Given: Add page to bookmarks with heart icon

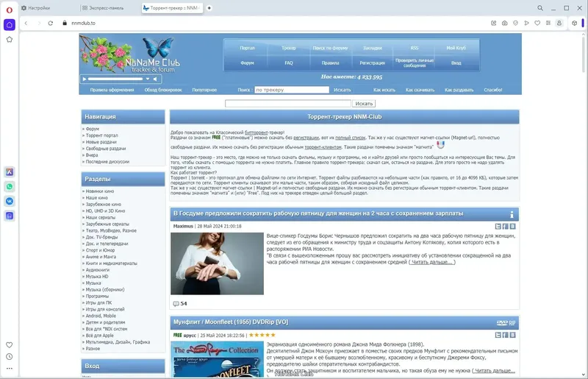Looking at the screenshot, I should (x=537, y=23).
